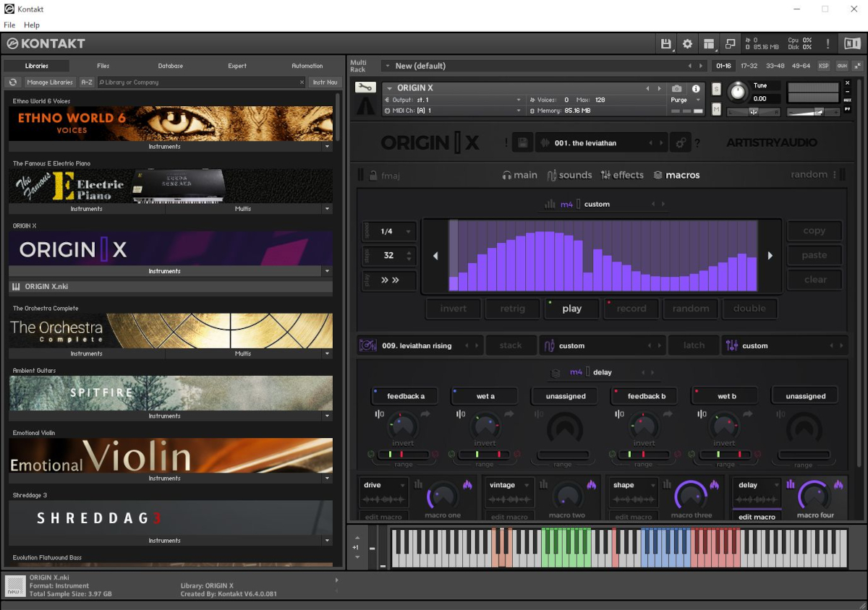Image resolution: width=868 pixels, height=610 pixels.
Task: Open the File menu
Action: [9, 25]
